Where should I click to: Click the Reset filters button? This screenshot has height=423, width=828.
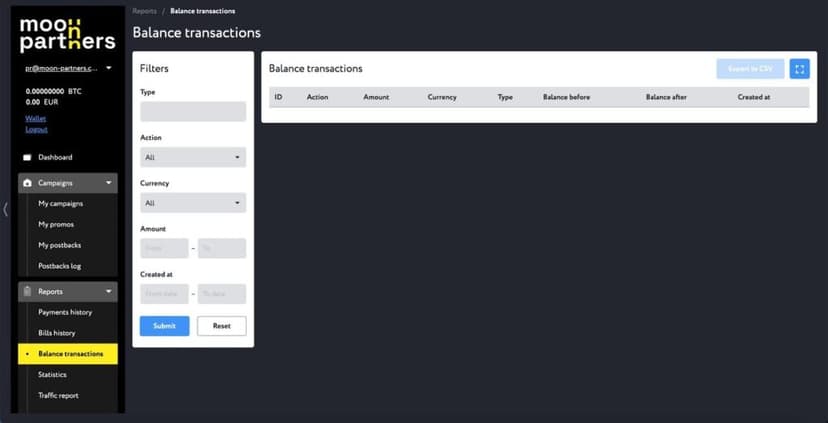coord(222,326)
